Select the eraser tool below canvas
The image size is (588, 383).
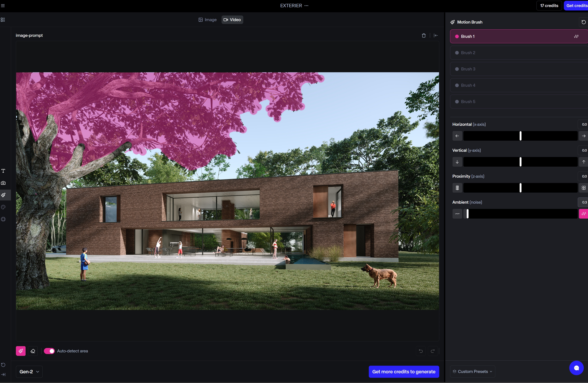pos(33,351)
